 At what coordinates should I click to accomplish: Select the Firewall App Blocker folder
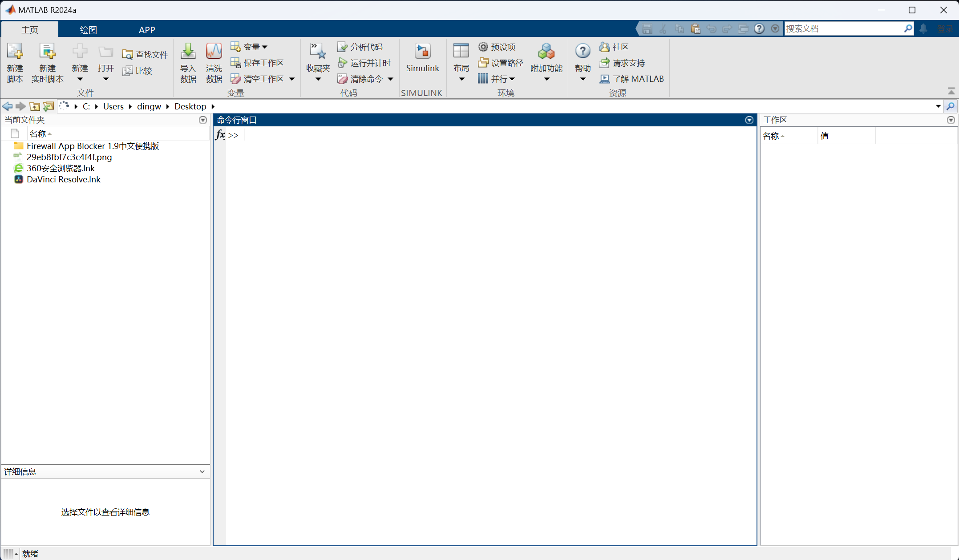coord(93,146)
